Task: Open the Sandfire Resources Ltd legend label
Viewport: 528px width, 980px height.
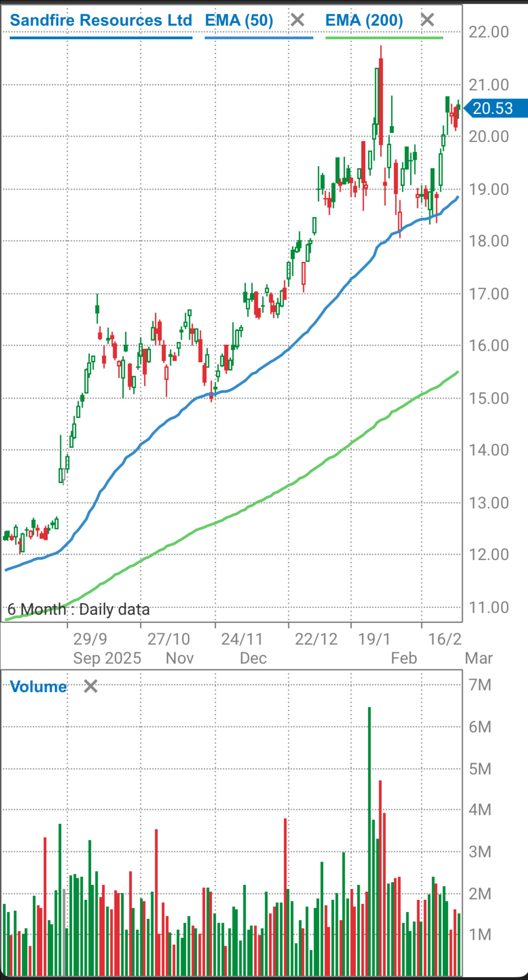Action: 101,20
